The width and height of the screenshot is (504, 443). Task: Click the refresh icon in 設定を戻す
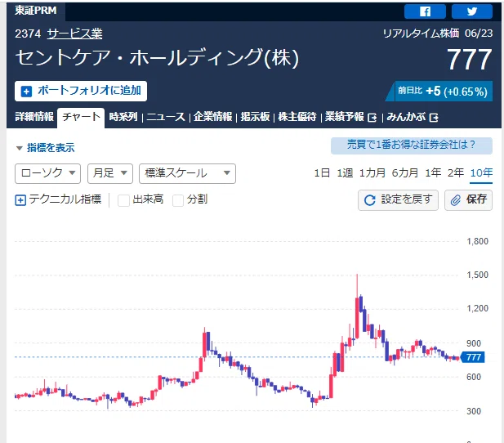click(x=370, y=200)
